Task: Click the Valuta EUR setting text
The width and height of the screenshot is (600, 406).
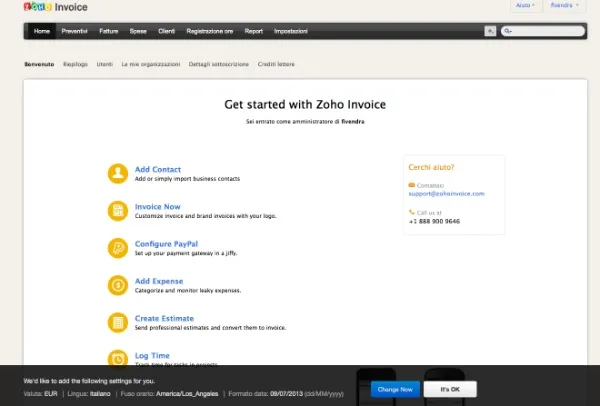Action: pyautogui.click(x=40, y=394)
